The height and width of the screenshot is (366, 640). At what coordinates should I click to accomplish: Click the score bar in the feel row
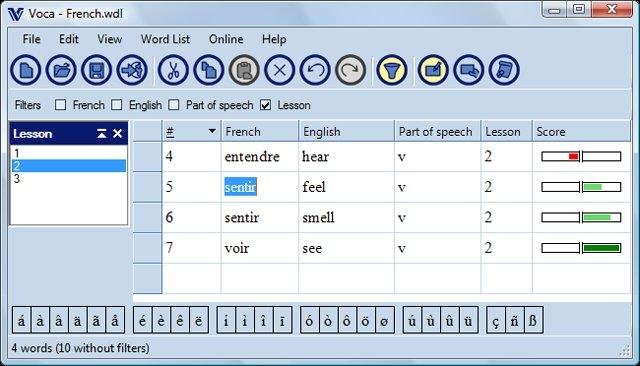[x=581, y=187]
